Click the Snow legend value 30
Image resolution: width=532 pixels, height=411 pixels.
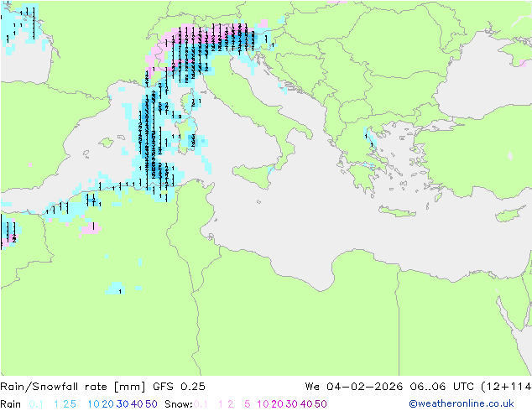tap(292, 404)
